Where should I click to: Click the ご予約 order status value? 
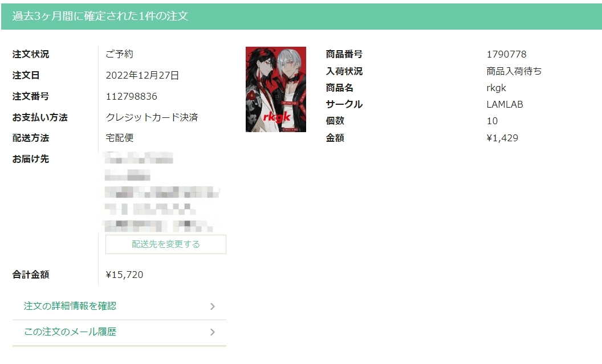119,54
